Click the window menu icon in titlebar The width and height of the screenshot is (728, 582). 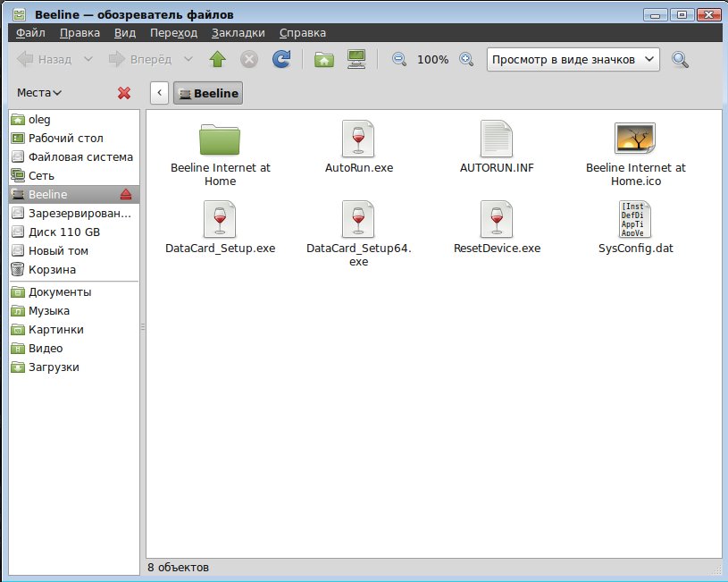click(x=19, y=14)
